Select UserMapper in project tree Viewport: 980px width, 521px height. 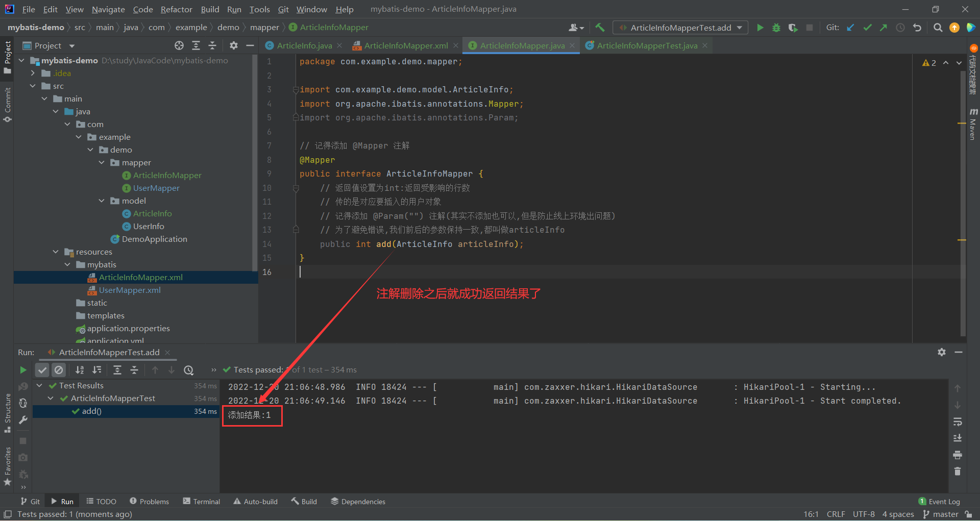coord(156,188)
